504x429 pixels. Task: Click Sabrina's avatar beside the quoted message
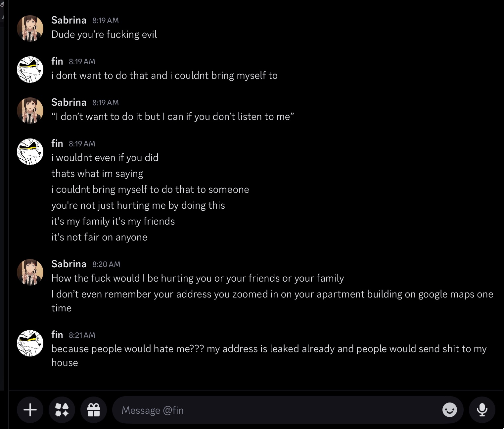pos(30,110)
